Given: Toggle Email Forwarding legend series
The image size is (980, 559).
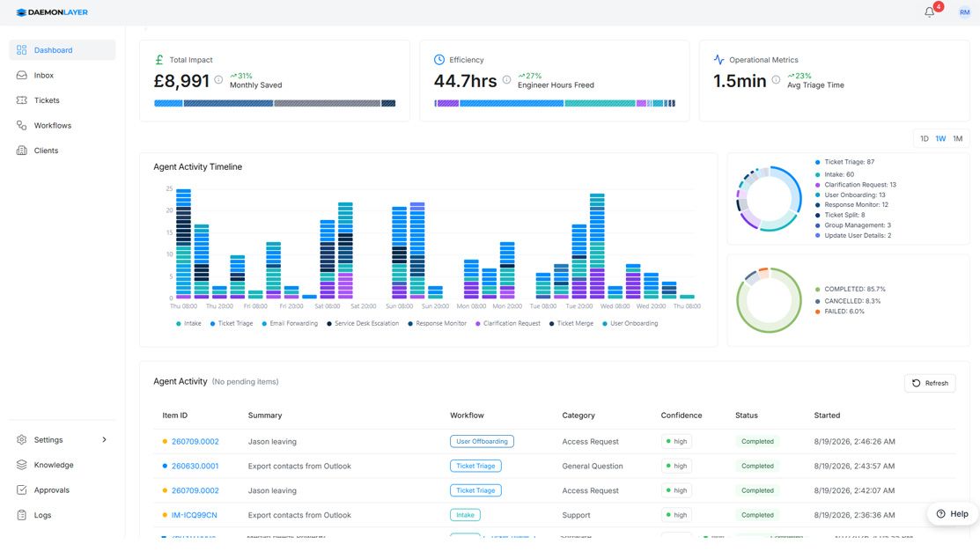Looking at the screenshot, I should pyautogui.click(x=290, y=324).
